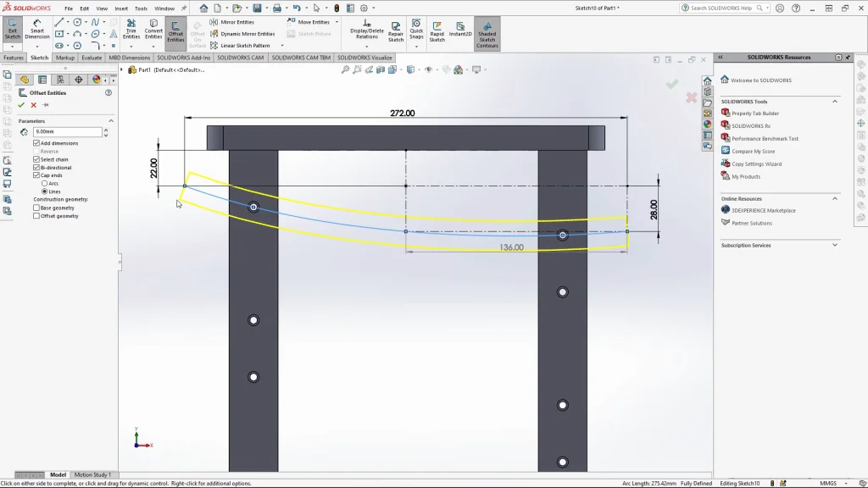Open the Property Tab Builder link

(x=754, y=114)
